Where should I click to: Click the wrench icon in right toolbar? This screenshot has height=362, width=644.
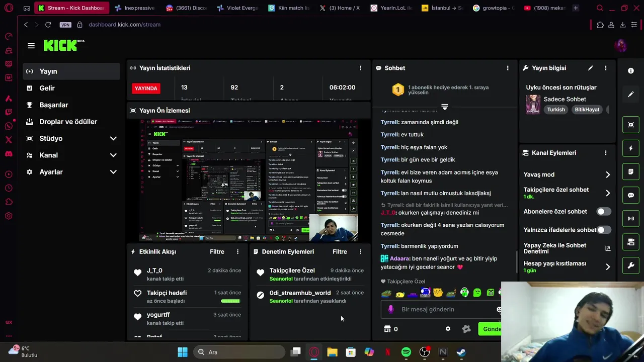pyautogui.click(x=631, y=265)
